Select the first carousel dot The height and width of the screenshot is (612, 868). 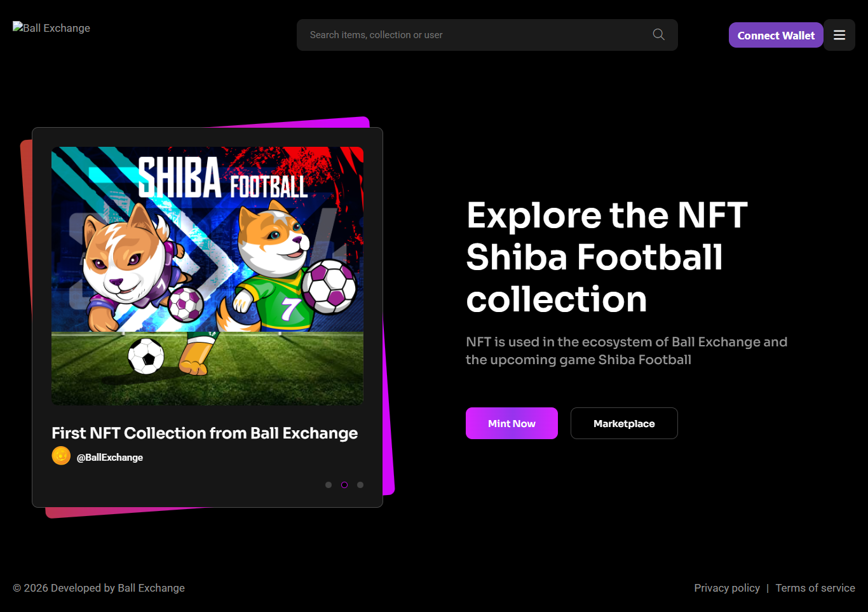coord(329,485)
